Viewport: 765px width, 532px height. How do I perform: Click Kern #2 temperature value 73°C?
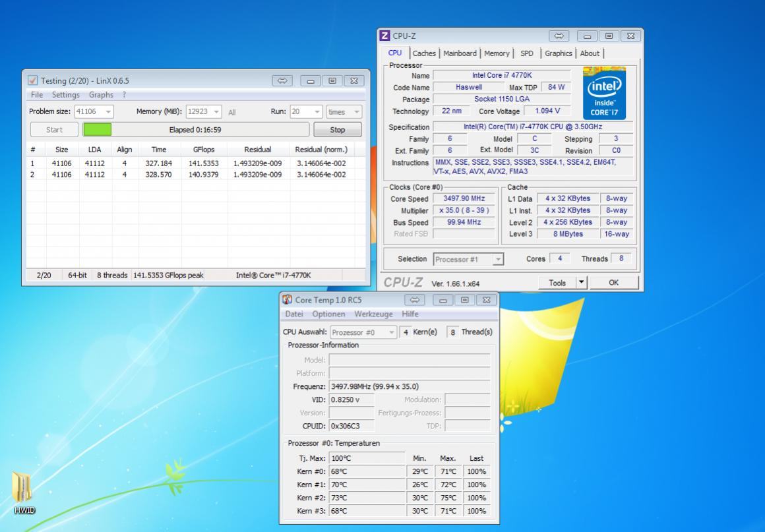pyautogui.click(x=367, y=498)
